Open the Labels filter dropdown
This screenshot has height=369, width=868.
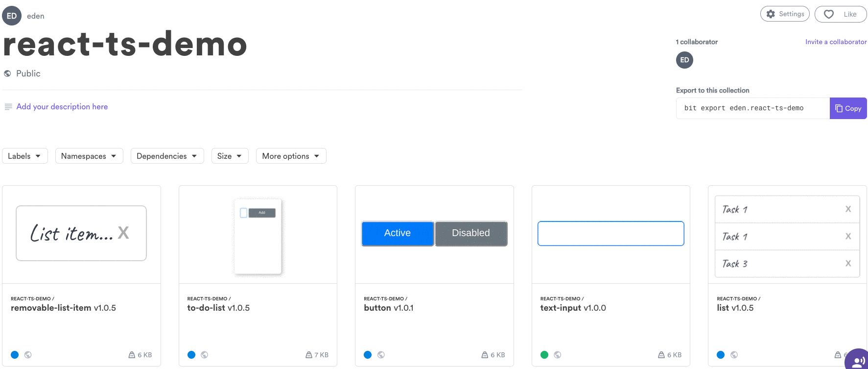click(25, 156)
